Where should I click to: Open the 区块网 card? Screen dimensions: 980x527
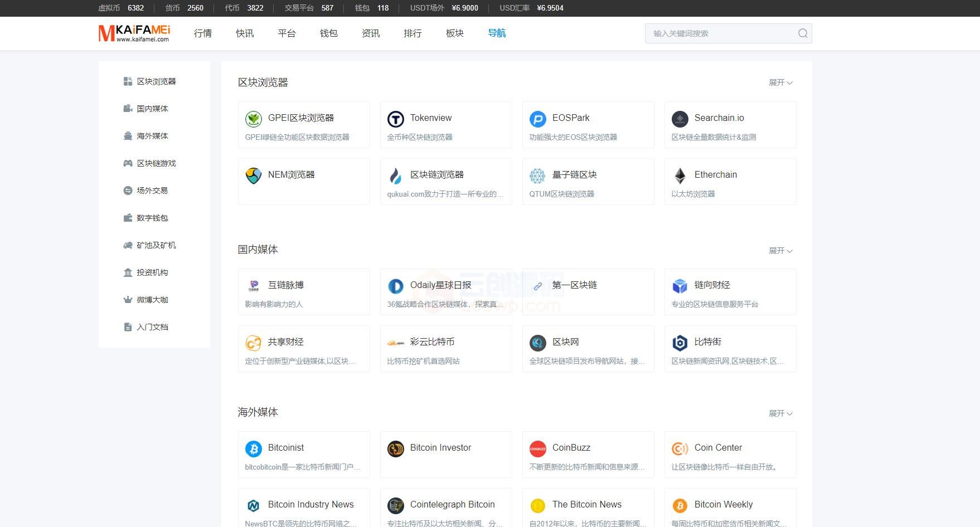(588, 349)
